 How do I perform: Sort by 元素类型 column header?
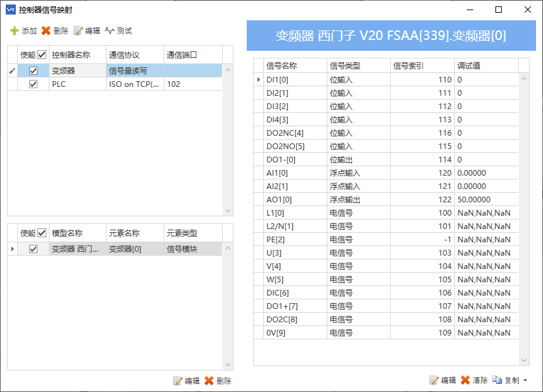[193, 233]
